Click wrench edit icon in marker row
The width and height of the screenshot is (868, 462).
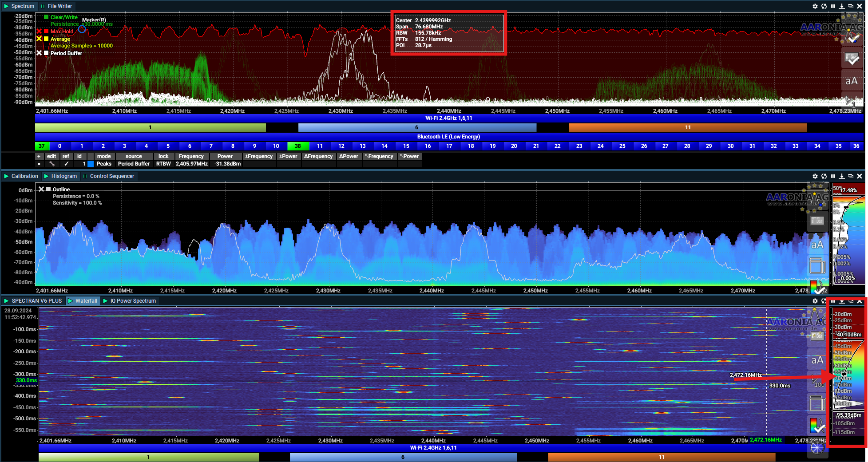click(x=52, y=164)
